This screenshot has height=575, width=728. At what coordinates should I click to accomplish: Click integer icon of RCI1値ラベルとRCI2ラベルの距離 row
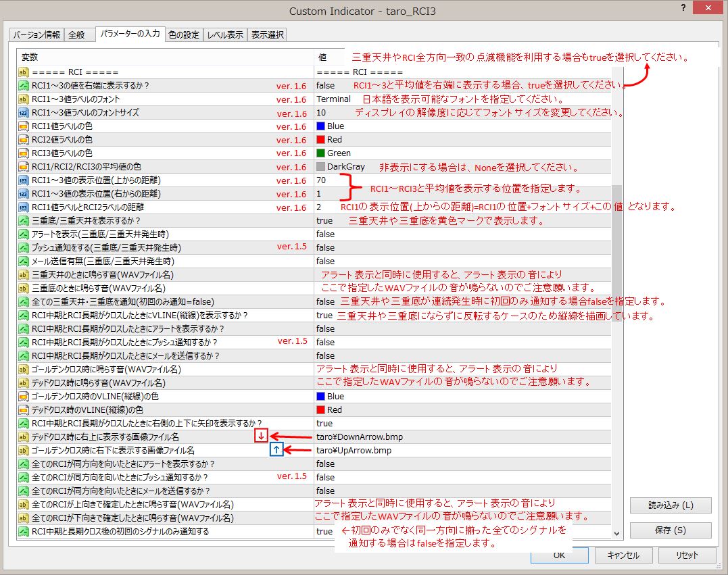tap(23, 207)
